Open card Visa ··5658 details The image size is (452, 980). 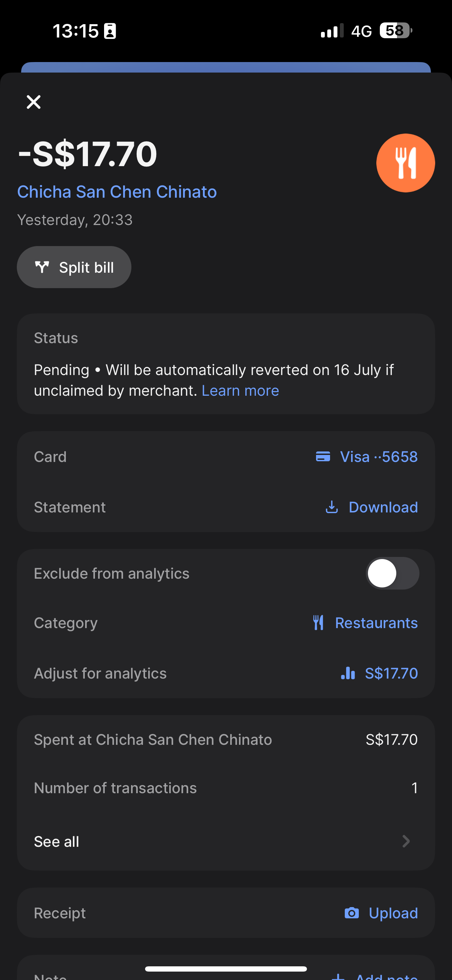pyautogui.click(x=378, y=456)
